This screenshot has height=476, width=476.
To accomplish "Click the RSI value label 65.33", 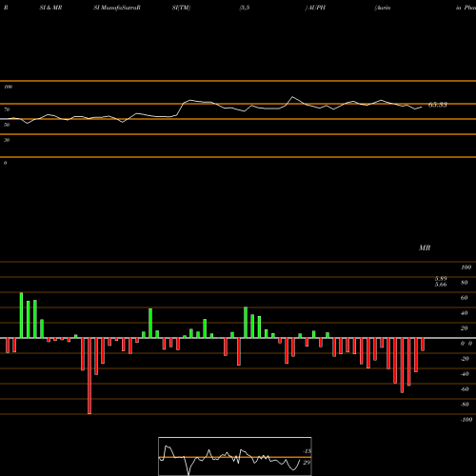I will (x=438, y=105).
